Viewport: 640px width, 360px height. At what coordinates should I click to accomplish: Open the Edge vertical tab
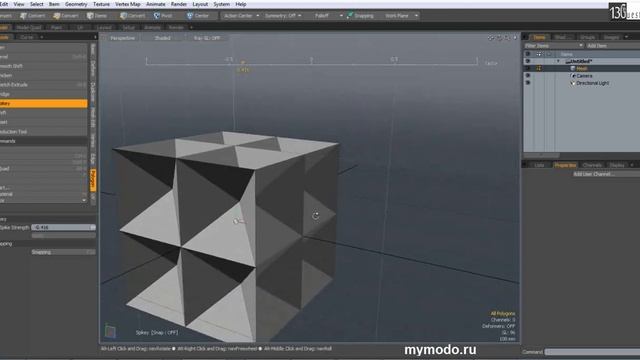[93, 159]
